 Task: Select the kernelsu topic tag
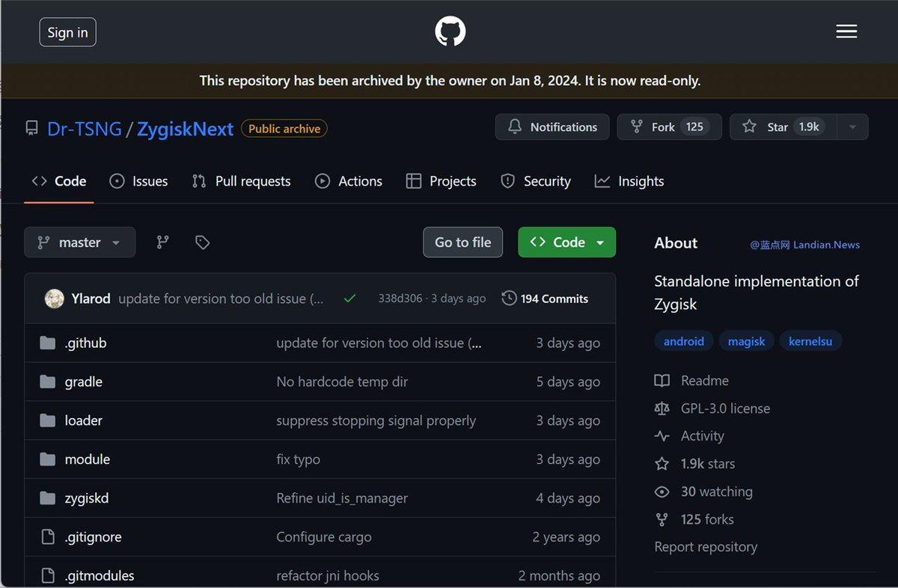(810, 341)
